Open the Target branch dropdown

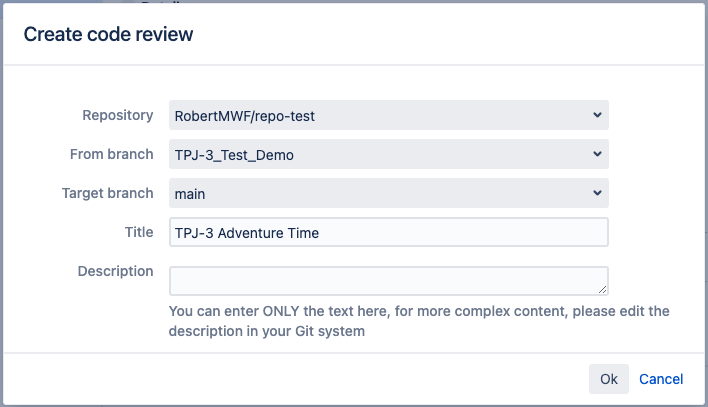pyautogui.click(x=388, y=193)
